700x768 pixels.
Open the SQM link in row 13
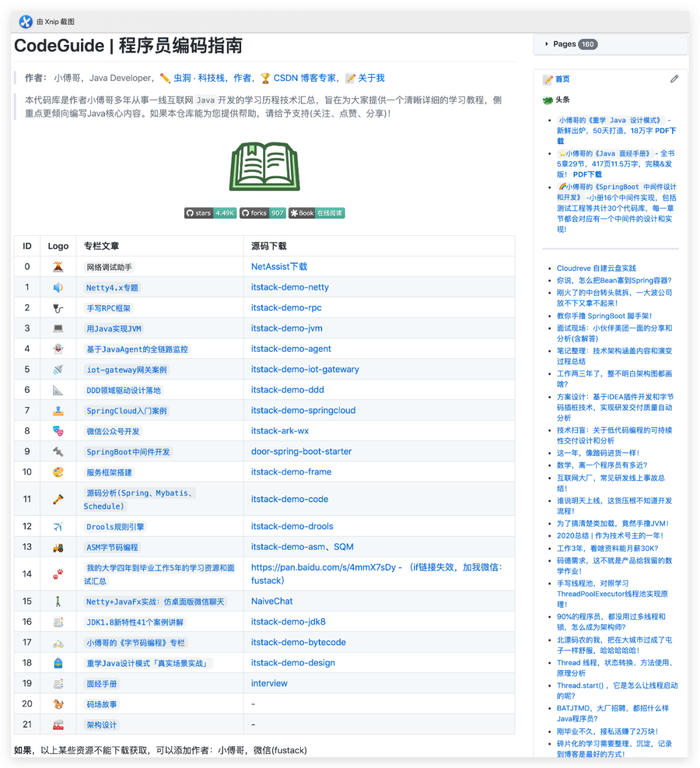click(x=344, y=546)
